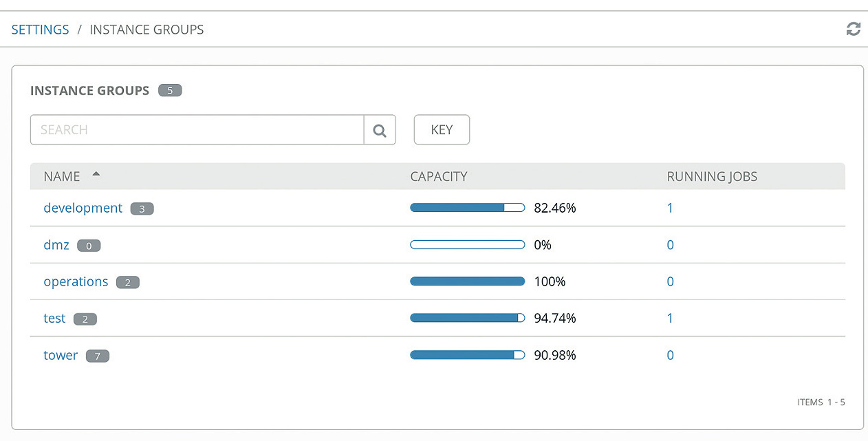Screen dimensions: 868x441
Task: Open the tower instance group
Action: click(x=61, y=355)
